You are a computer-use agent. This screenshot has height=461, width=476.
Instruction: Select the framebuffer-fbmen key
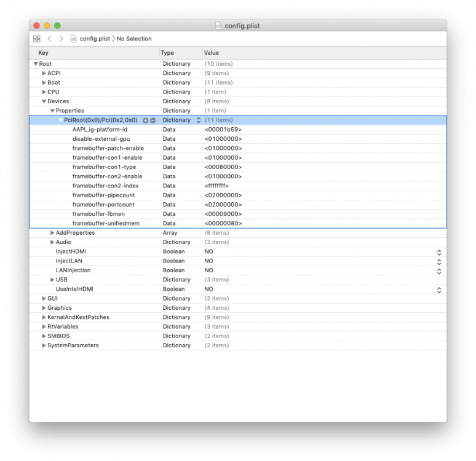(98, 215)
